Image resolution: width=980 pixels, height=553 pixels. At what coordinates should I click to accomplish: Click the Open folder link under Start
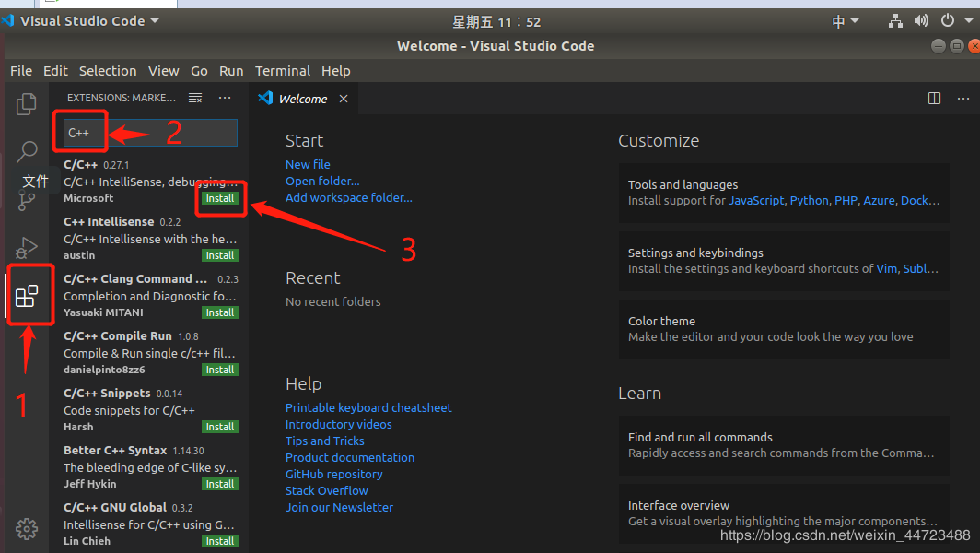[x=322, y=181]
